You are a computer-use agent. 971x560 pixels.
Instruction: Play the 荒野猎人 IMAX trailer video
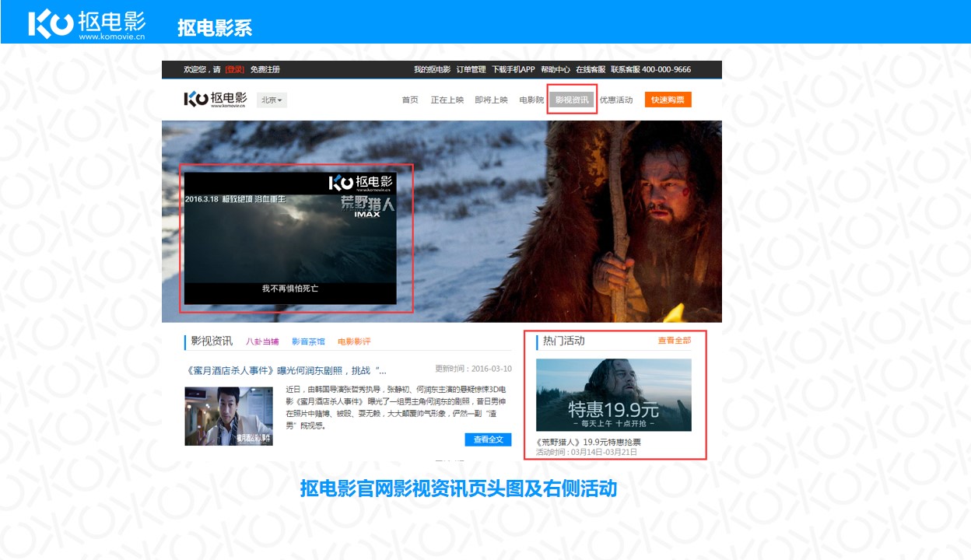290,238
